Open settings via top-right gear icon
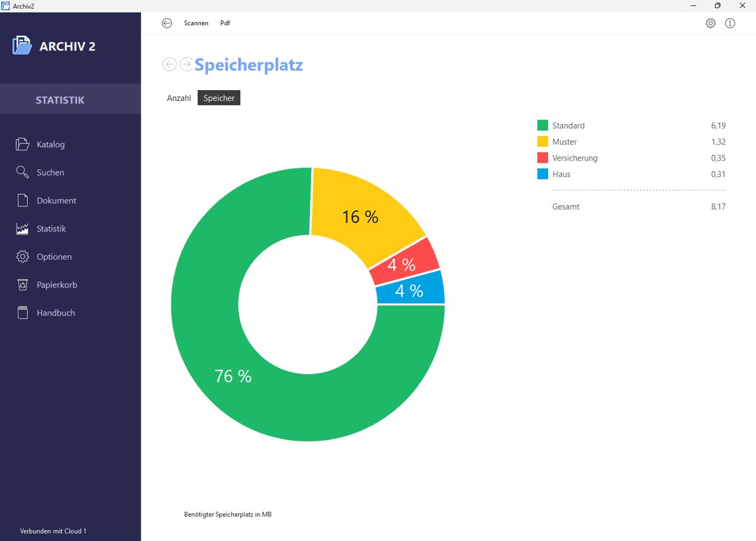The height and width of the screenshot is (541, 756). (x=711, y=23)
